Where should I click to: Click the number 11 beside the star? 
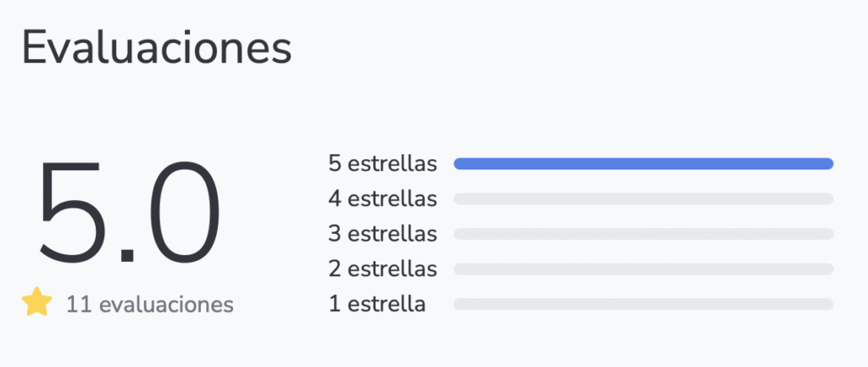click(x=79, y=304)
